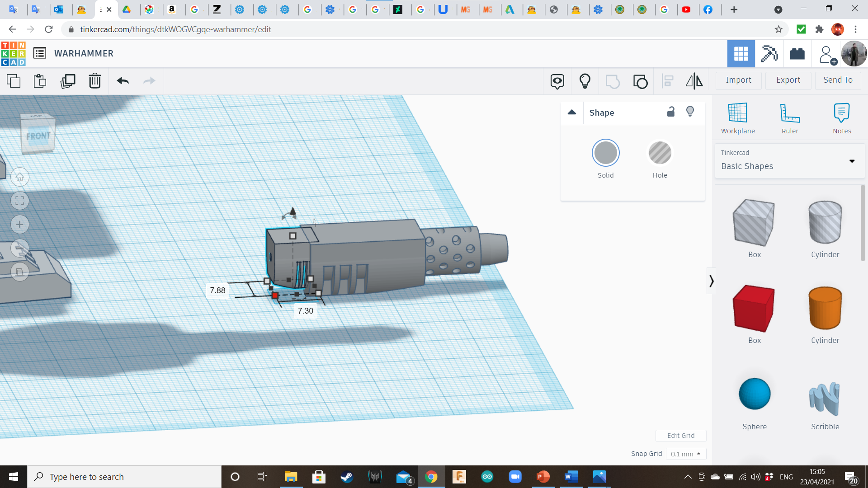The image size is (868, 488).
Task: Click the Undo arrow
Action: click(123, 81)
